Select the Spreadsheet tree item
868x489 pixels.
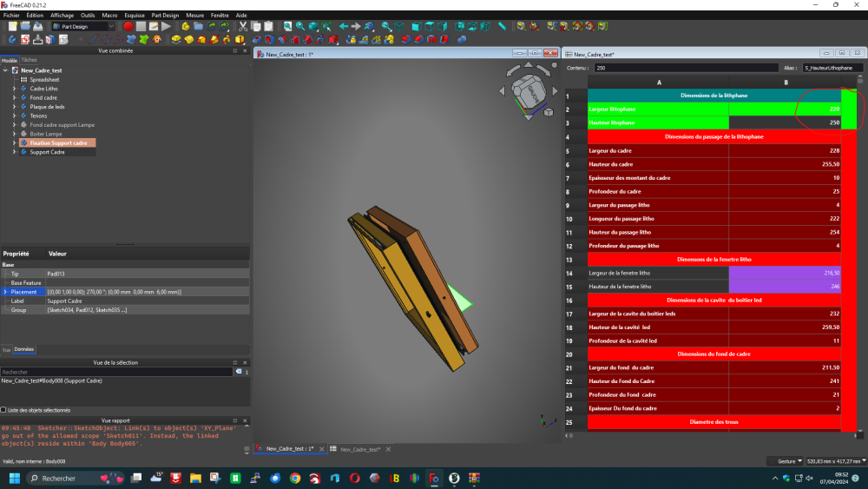(44, 80)
